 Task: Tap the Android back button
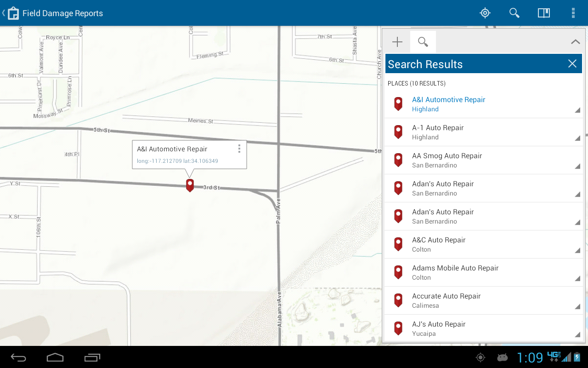coord(18,357)
